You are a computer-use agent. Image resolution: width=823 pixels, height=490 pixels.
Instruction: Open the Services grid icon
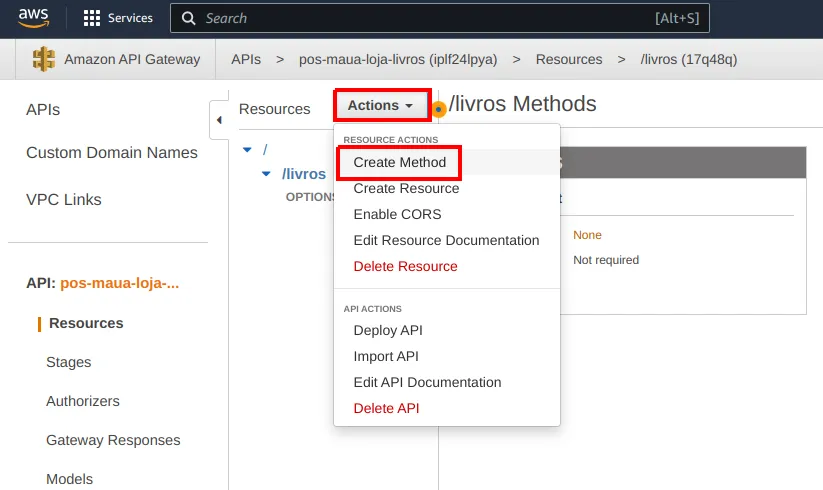click(92, 18)
